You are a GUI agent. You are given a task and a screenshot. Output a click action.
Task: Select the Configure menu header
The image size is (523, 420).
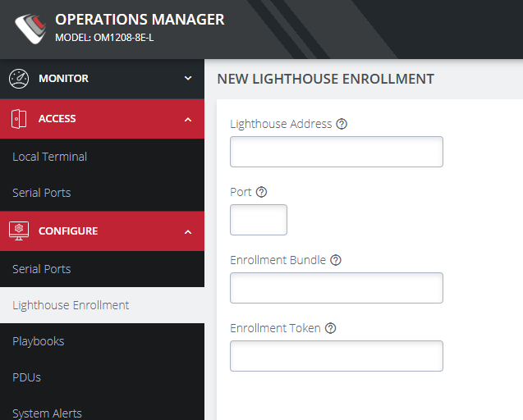pos(102,231)
